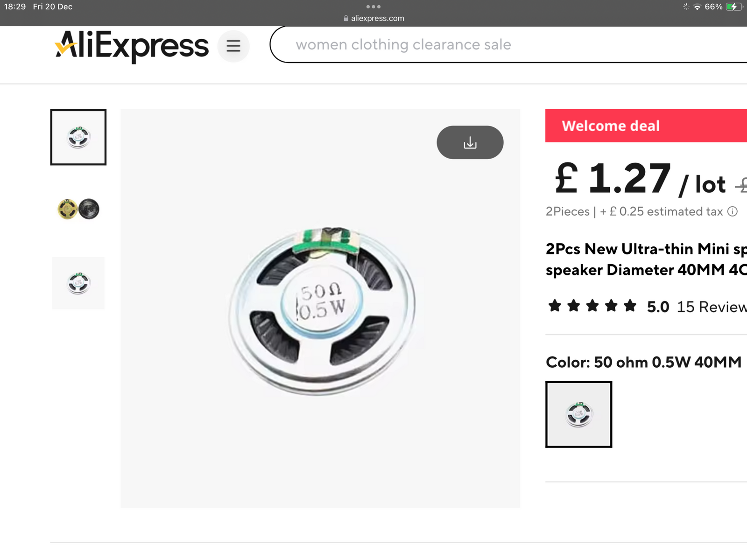The width and height of the screenshot is (747, 560).
Task: Select first silver speaker thumbnail
Action: pyautogui.click(x=78, y=137)
